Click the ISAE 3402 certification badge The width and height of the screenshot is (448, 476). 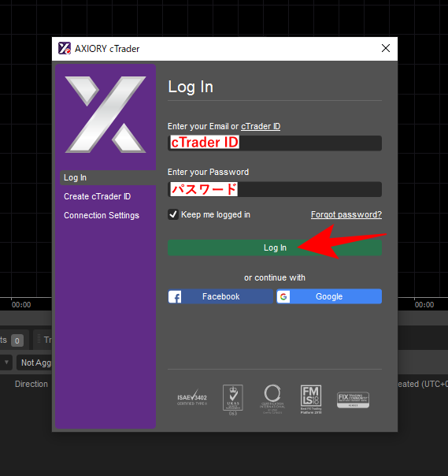[192, 398]
